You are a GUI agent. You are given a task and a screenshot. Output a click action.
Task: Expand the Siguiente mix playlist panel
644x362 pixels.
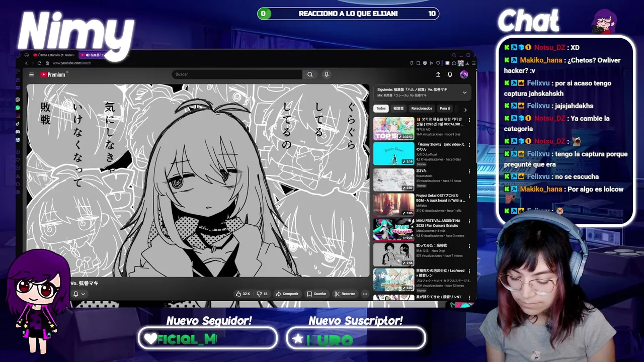[x=464, y=93]
